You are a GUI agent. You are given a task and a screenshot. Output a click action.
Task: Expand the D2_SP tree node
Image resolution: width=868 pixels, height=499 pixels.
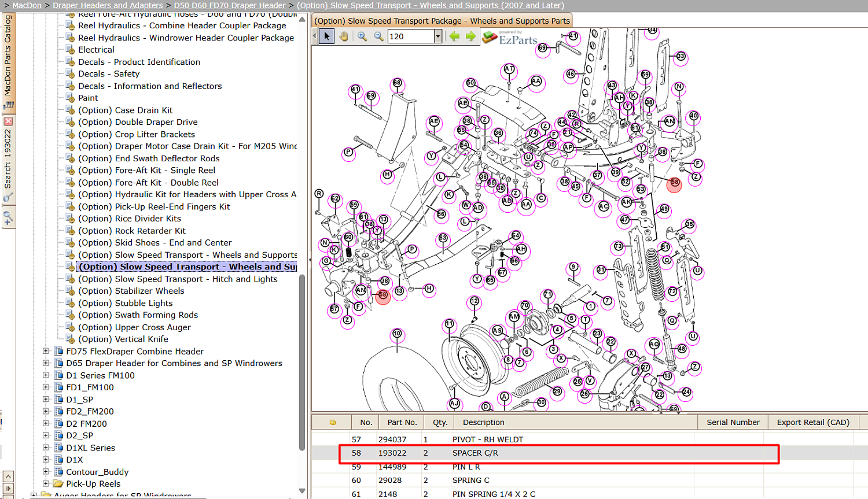46,435
